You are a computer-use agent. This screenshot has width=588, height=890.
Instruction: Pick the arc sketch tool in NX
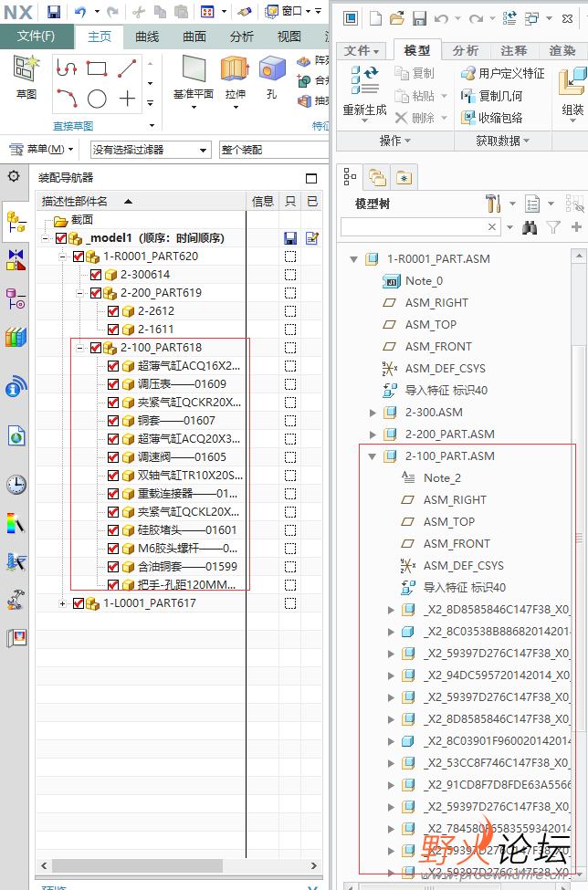(x=67, y=99)
